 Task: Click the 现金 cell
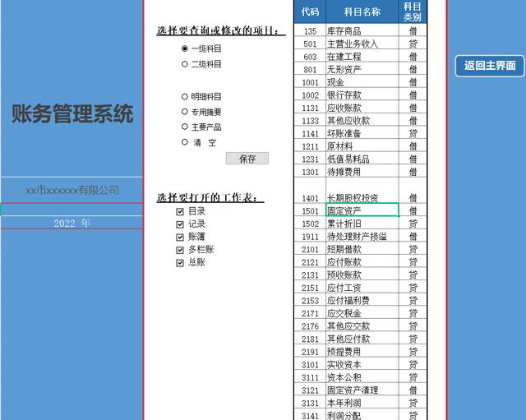point(362,82)
